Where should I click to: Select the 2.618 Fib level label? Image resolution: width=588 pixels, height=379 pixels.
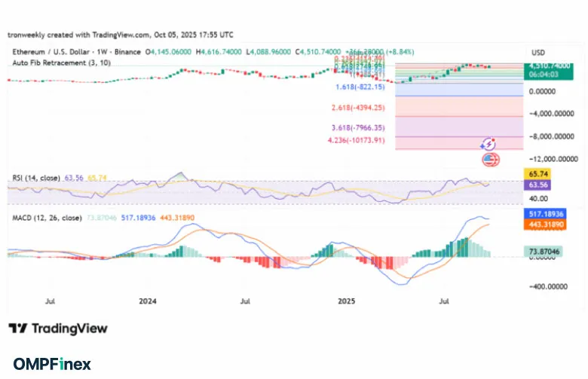pos(358,108)
